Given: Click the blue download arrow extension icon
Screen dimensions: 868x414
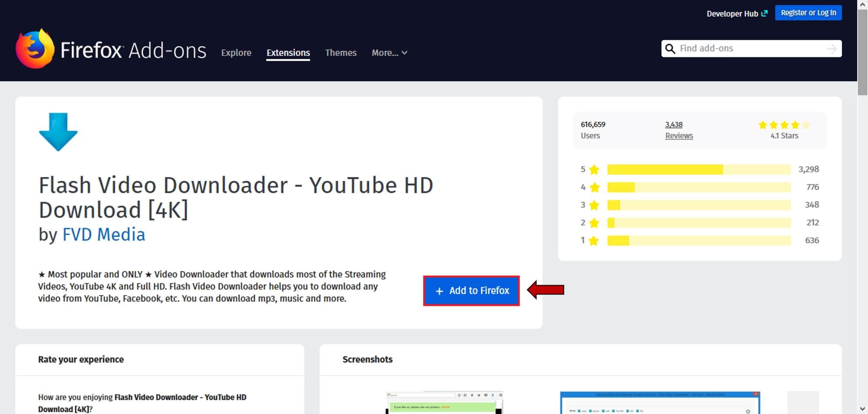Looking at the screenshot, I should (x=58, y=132).
